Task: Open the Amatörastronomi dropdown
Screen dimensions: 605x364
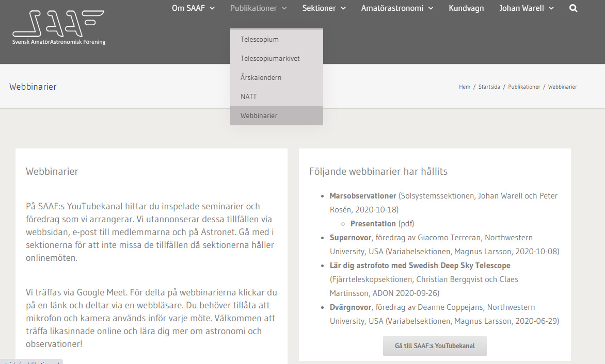Action: (397, 8)
